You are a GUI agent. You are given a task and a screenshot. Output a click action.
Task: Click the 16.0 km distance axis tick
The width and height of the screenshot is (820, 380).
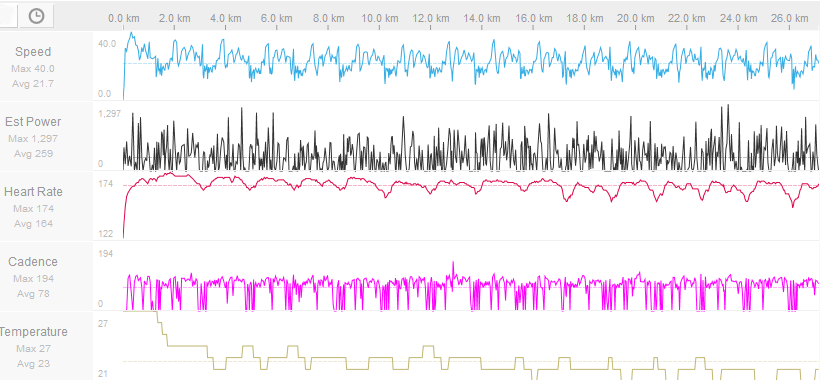pos(533,18)
